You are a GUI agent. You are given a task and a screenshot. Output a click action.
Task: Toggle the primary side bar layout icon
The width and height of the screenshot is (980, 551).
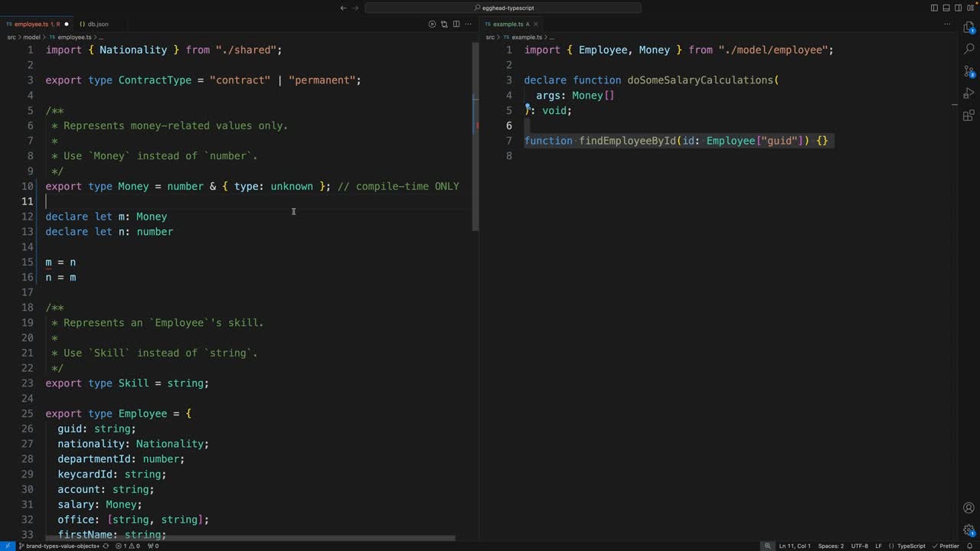point(934,8)
